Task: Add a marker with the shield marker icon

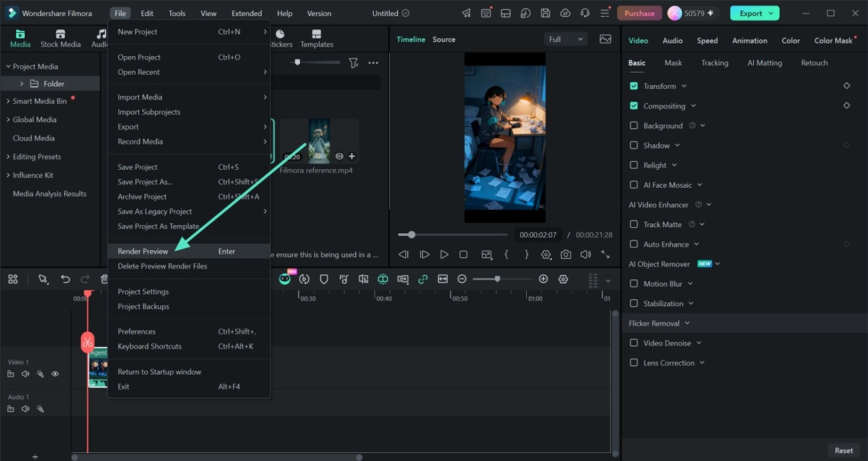Action: coord(324,279)
